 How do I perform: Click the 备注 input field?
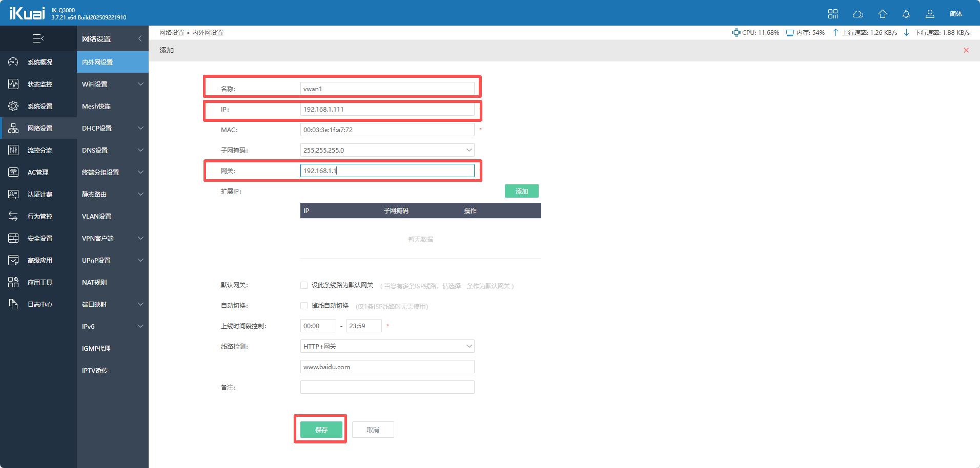pos(387,387)
